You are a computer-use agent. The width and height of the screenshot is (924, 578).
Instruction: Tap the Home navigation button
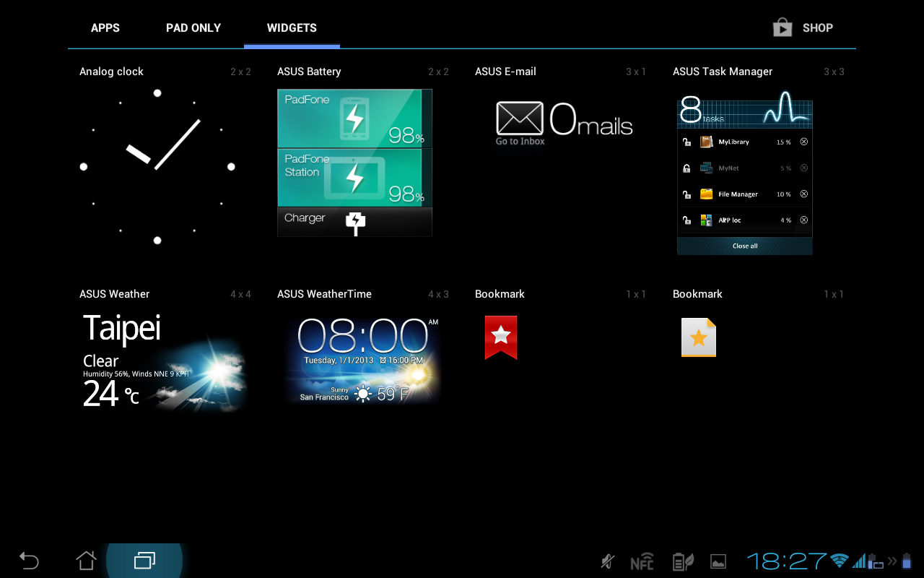click(x=87, y=560)
